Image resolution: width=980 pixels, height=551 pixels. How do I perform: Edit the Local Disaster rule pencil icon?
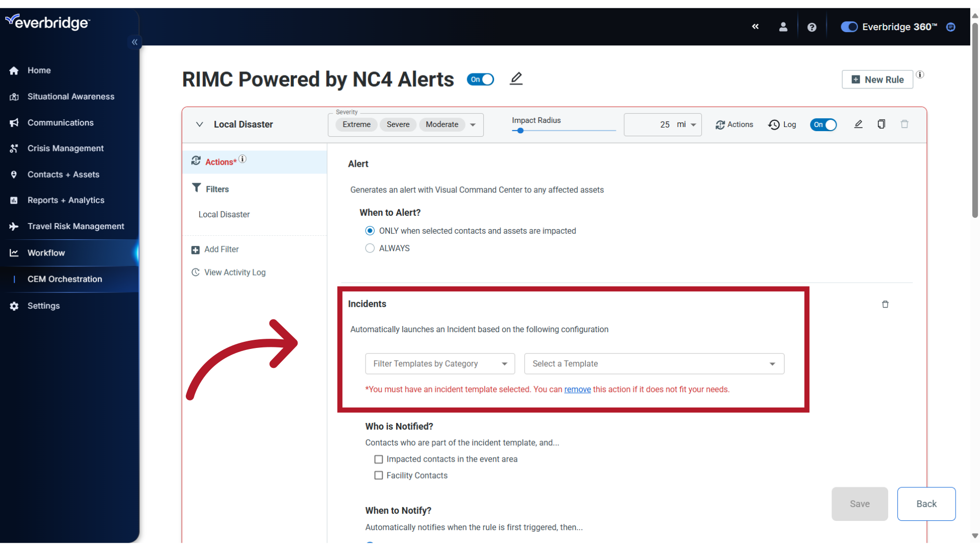coord(858,124)
